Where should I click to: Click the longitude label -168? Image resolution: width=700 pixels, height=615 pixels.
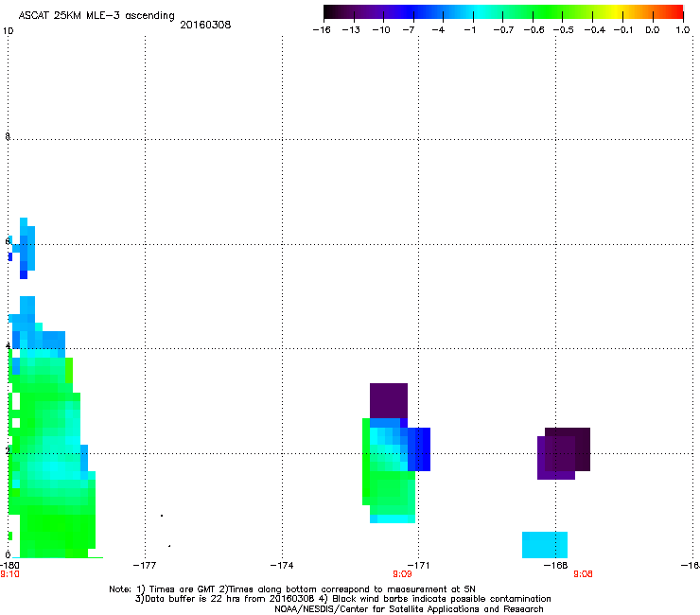point(555,566)
